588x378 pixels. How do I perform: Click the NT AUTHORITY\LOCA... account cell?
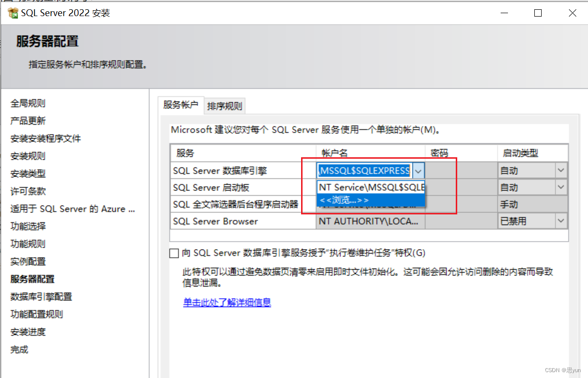pyautogui.click(x=370, y=221)
